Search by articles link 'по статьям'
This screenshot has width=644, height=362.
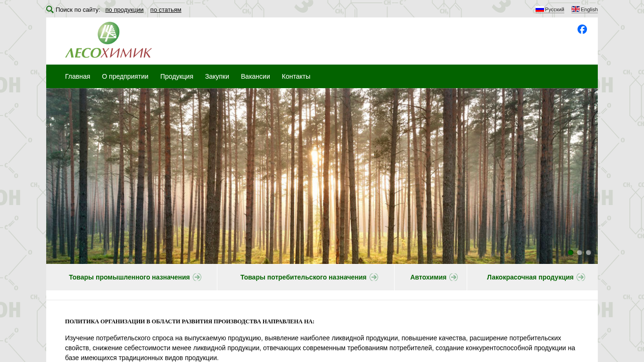click(166, 10)
